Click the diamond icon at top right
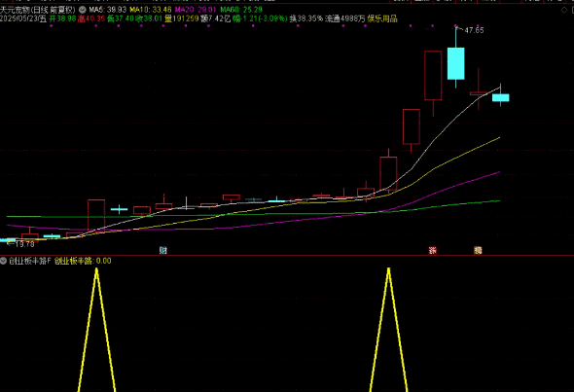Screen dimensions: 574x392 [563, 10]
